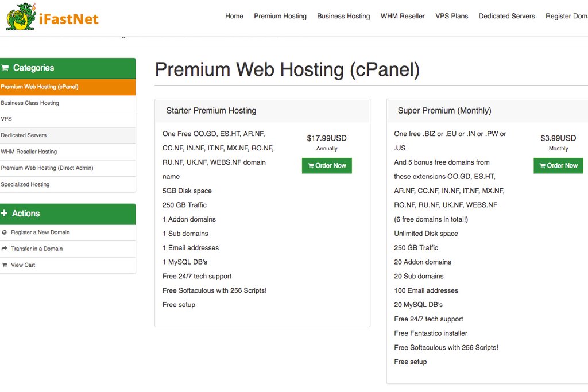Select Premium Web Hosting (Direct Admin) category

pos(47,168)
